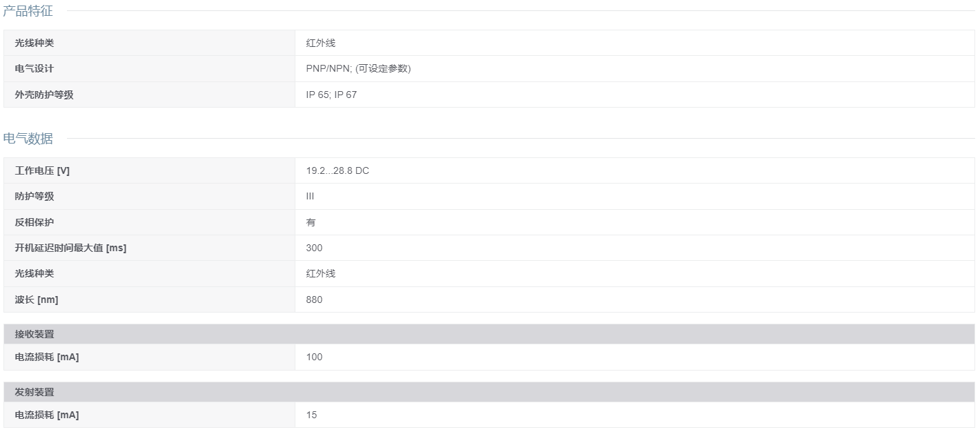Select the 19.2...28.8 DC value

tap(338, 170)
